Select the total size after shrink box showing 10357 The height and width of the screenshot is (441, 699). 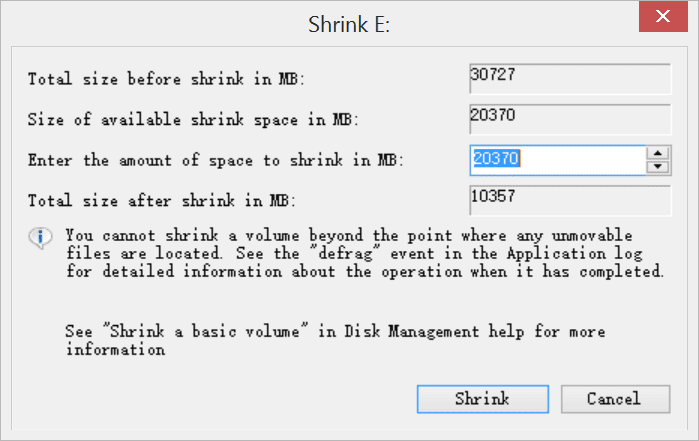point(570,201)
